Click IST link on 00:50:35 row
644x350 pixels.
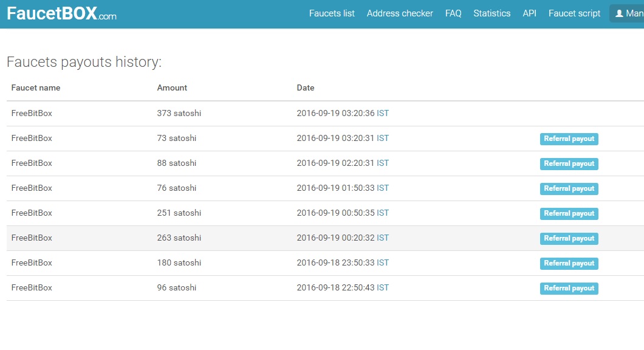383,213
